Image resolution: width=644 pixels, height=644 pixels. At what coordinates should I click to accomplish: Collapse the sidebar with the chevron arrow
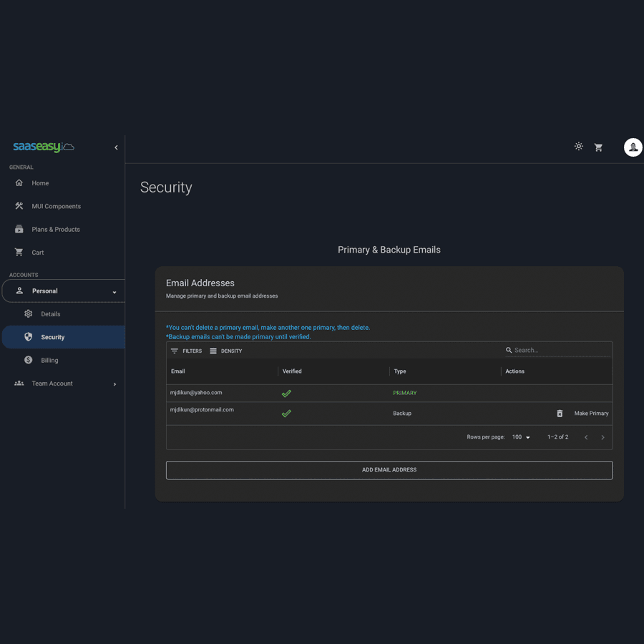click(116, 147)
